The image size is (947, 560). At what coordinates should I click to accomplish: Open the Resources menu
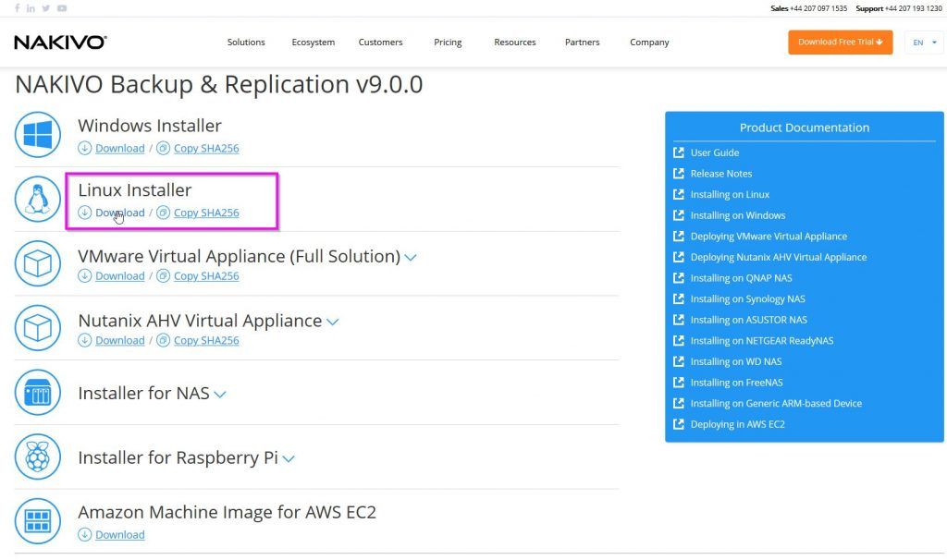[514, 43]
